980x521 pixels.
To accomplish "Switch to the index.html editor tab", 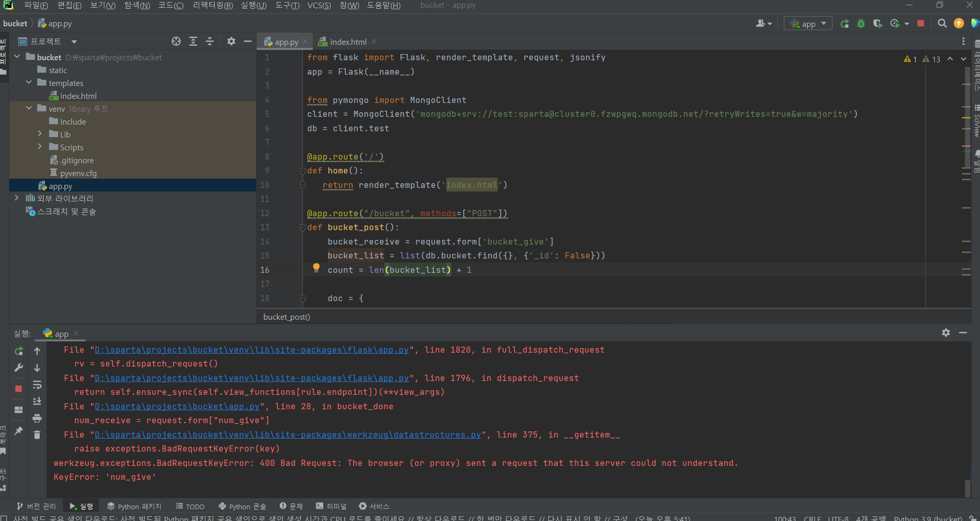I will (x=343, y=42).
